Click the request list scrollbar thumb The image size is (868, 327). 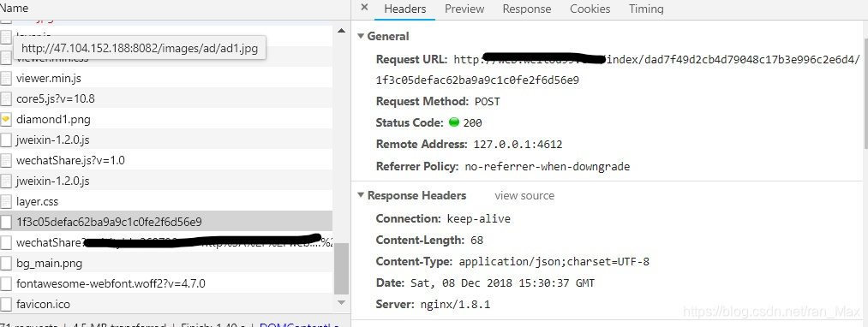point(341,269)
